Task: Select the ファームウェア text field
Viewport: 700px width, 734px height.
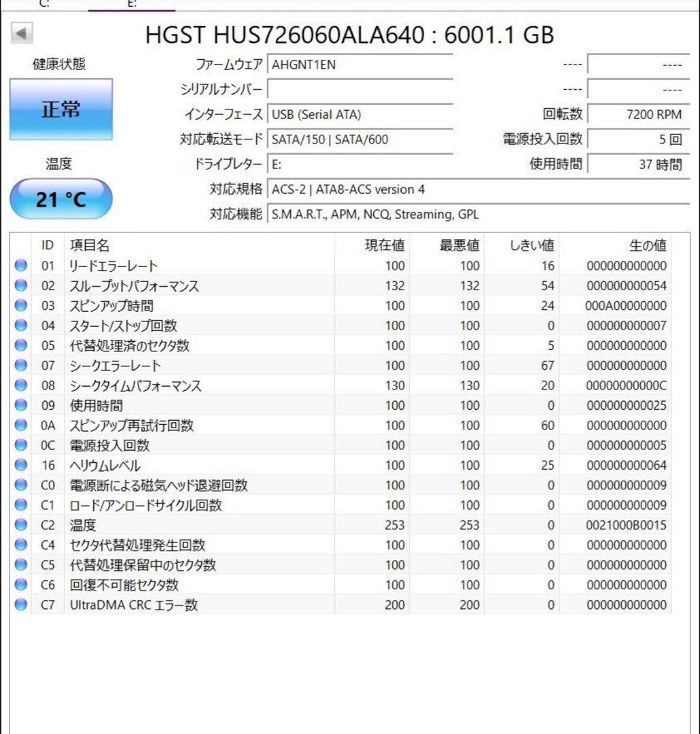Action: pos(360,65)
